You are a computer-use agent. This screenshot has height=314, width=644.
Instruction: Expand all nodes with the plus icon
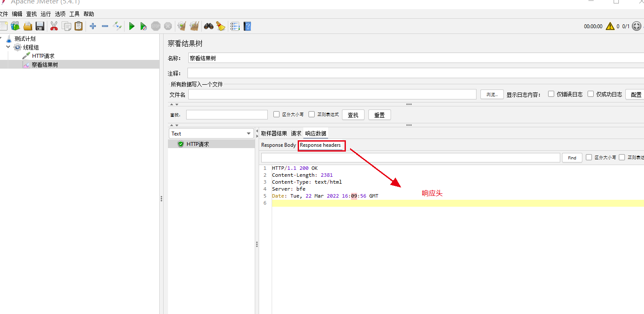click(92, 26)
